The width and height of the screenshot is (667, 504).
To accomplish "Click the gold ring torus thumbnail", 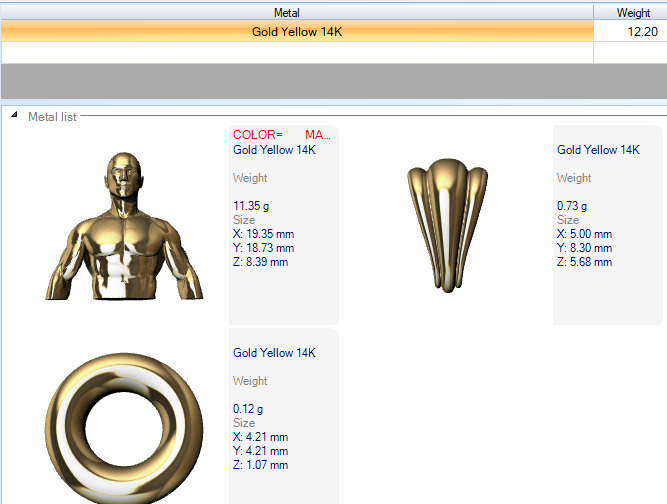I will point(124,428).
